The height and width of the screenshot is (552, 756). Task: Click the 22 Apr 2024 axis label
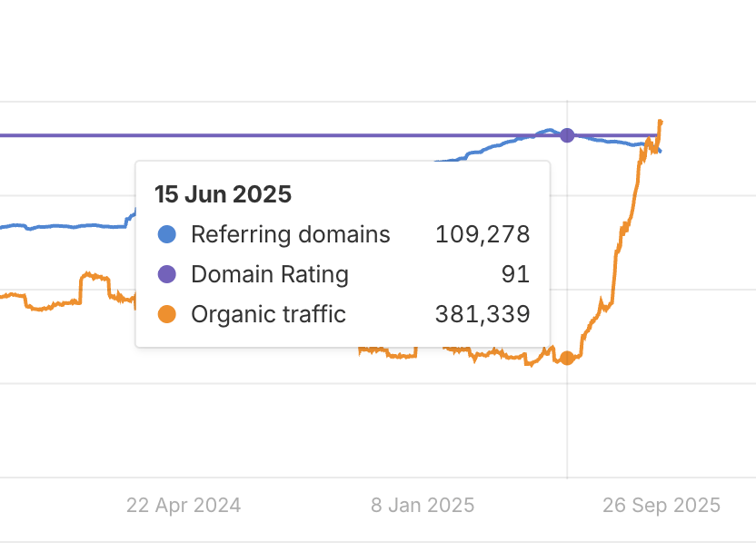[184, 505]
